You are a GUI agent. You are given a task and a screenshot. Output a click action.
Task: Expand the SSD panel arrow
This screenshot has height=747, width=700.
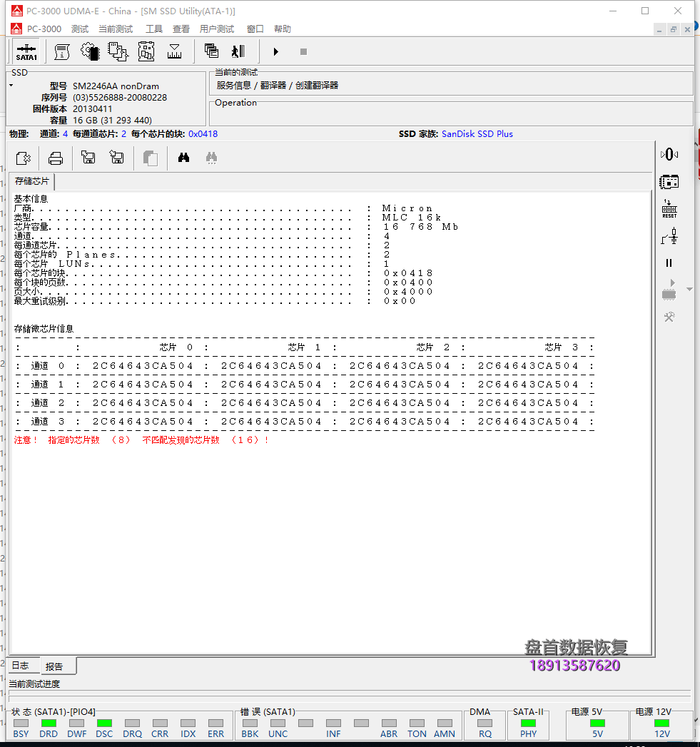click(11, 86)
